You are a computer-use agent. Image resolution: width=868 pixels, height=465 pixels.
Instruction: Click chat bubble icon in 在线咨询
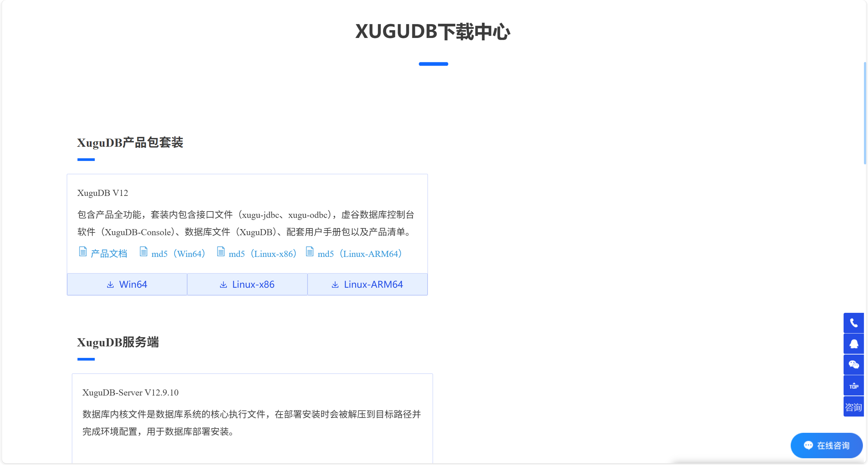coord(808,445)
